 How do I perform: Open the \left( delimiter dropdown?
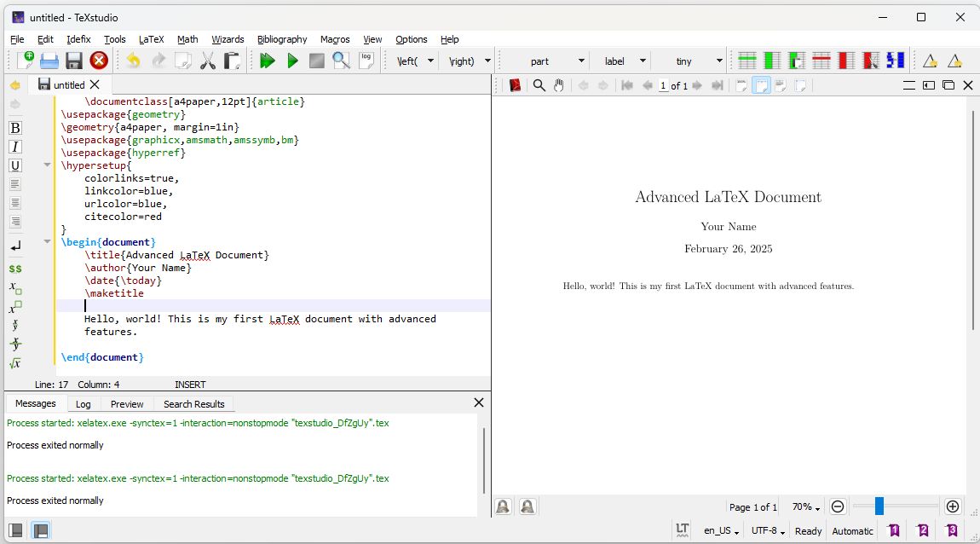430,61
